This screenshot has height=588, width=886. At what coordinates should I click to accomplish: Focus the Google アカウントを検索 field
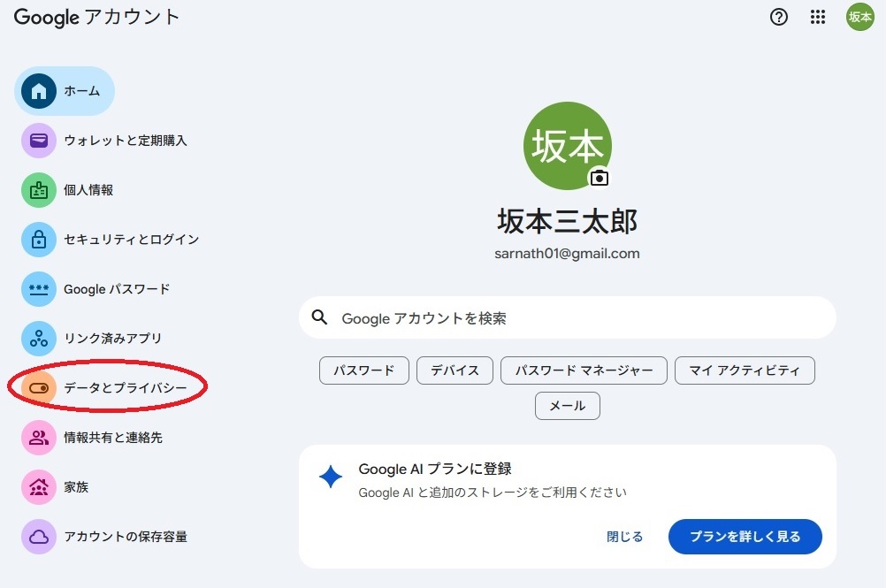568,317
